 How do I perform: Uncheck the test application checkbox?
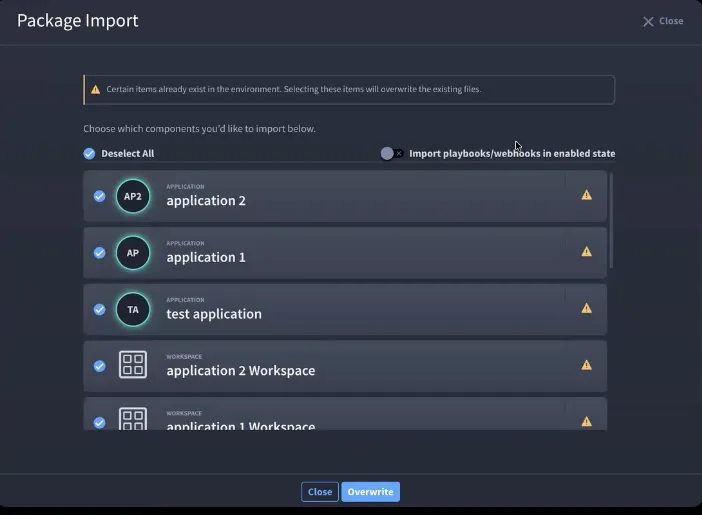point(99,309)
